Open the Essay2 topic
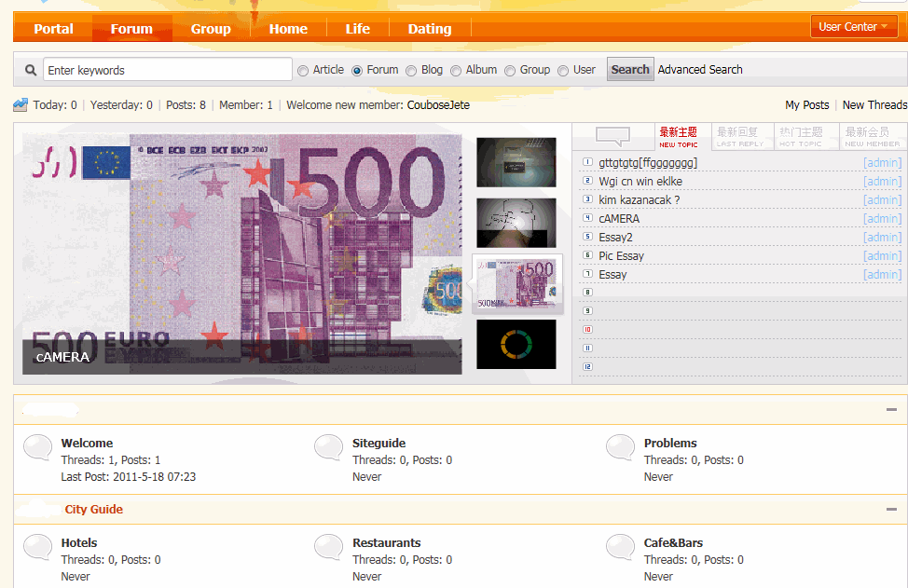 tap(615, 238)
